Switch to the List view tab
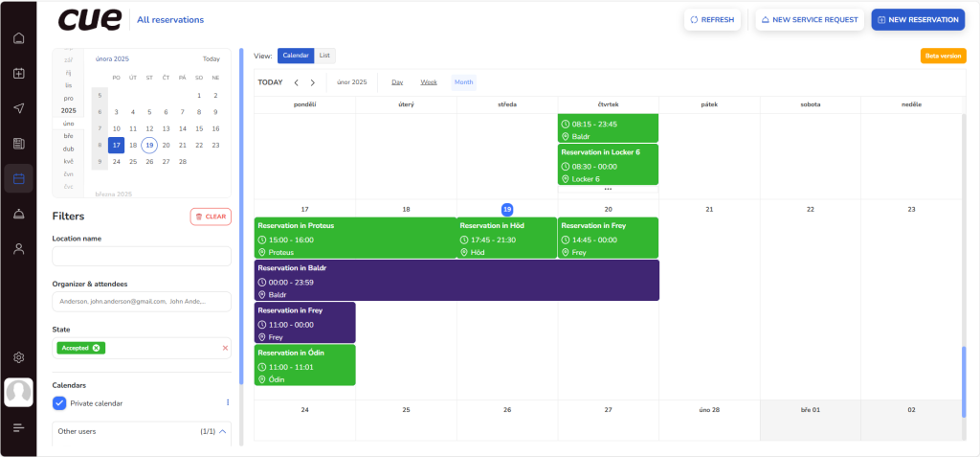 point(325,56)
